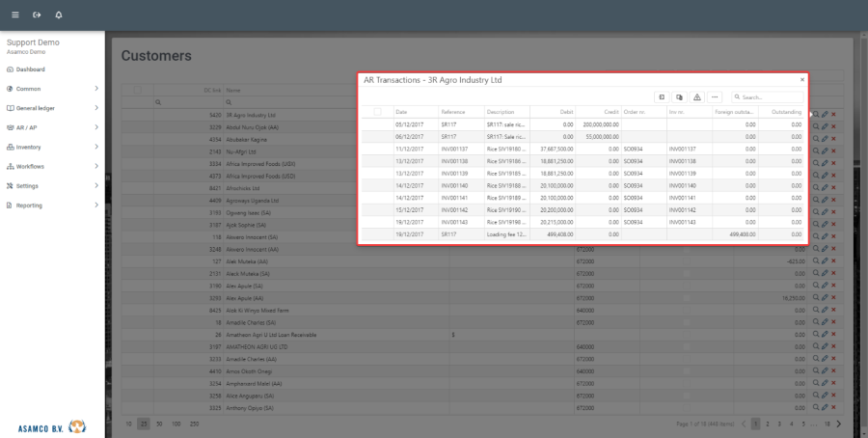Go to page 3 of customers
The width and height of the screenshot is (868, 438).
tap(779, 424)
